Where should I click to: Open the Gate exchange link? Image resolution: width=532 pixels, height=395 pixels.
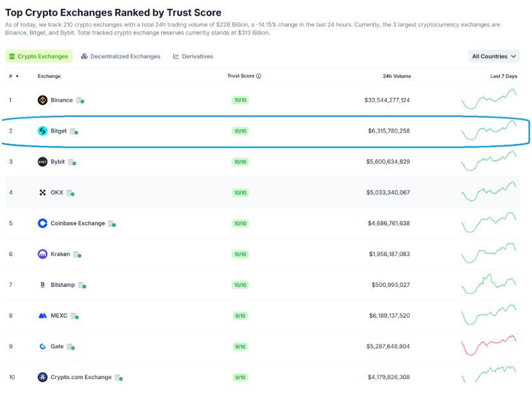pos(57,346)
